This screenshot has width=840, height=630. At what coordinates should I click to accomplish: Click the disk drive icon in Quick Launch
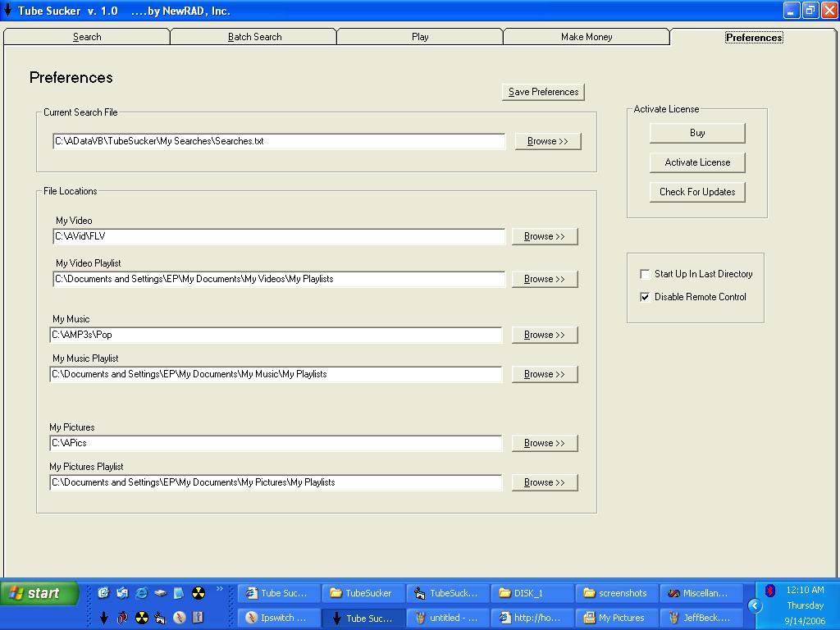[x=161, y=592]
